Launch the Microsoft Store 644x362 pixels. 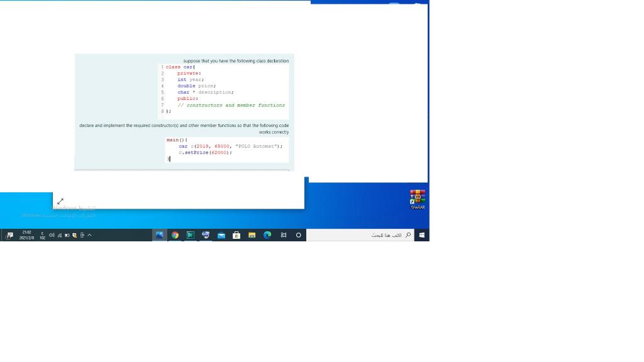[x=236, y=234]
